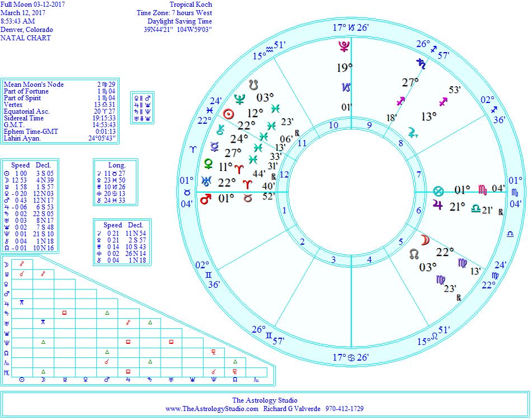Select the Part of Fortune circled-cross symbol
Viewport: 532px width, 420px height.
tap(438, 191)
